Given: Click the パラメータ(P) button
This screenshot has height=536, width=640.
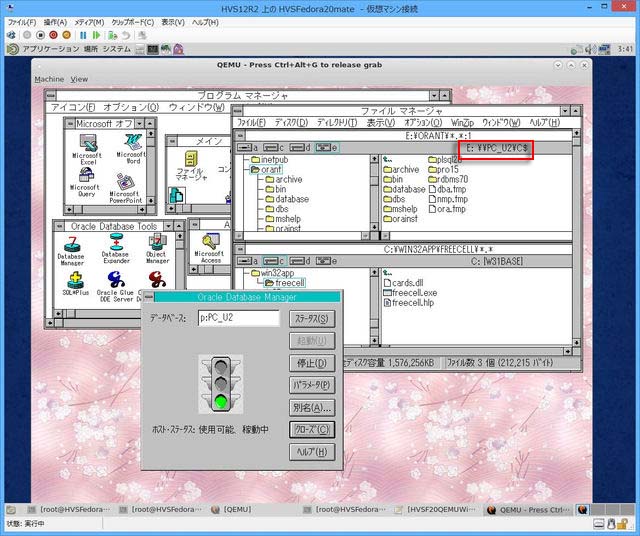Looking at the screenshot, I should click(x=312, y=385).
